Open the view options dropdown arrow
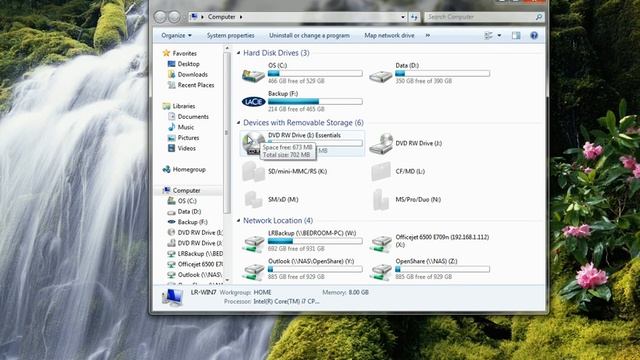Screen dimensions: 640x360 click(499, 36)
